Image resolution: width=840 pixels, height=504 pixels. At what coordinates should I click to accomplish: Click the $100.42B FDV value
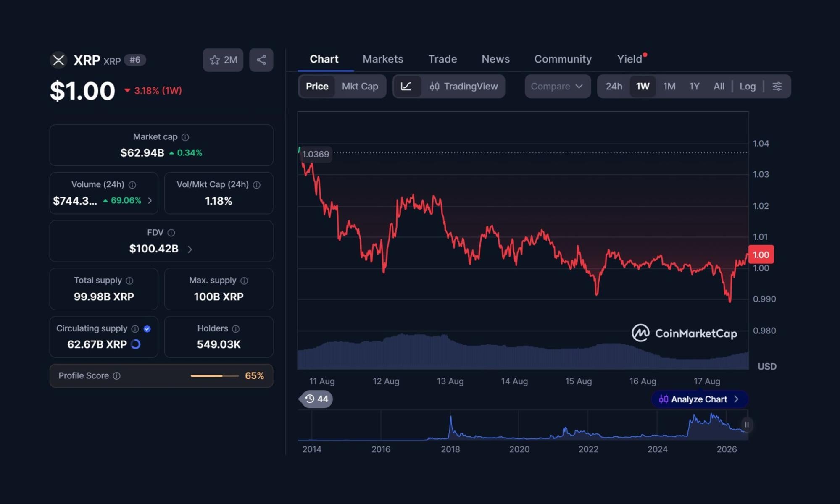(x=154, y=249)
